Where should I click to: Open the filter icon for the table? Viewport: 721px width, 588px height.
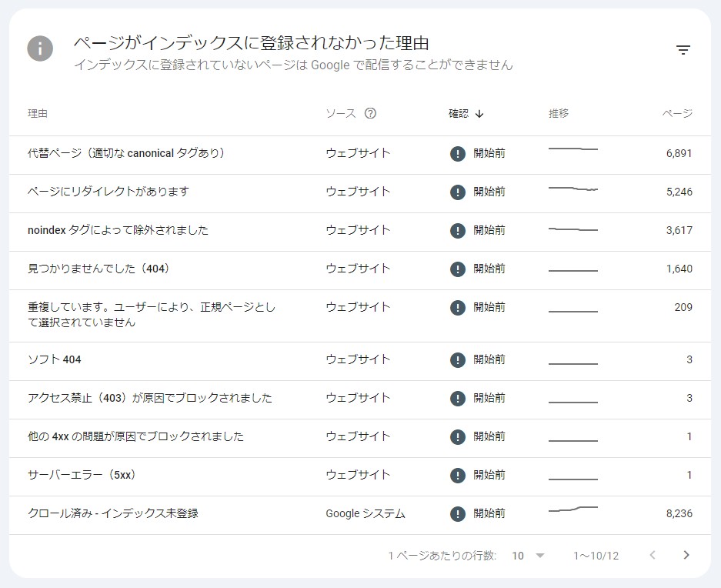683,50
